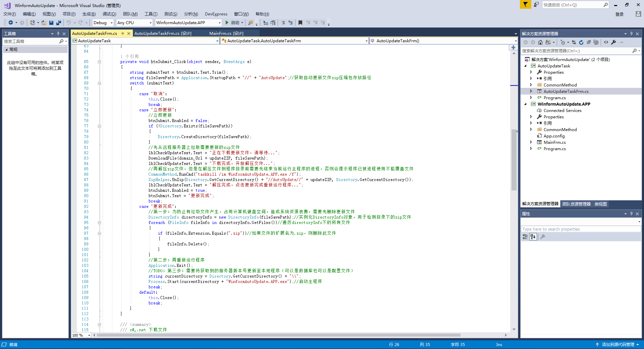Click the 登录 sign-in link
Image resolution: width=644 pixels, height=349 pixels.
[620, 14]
